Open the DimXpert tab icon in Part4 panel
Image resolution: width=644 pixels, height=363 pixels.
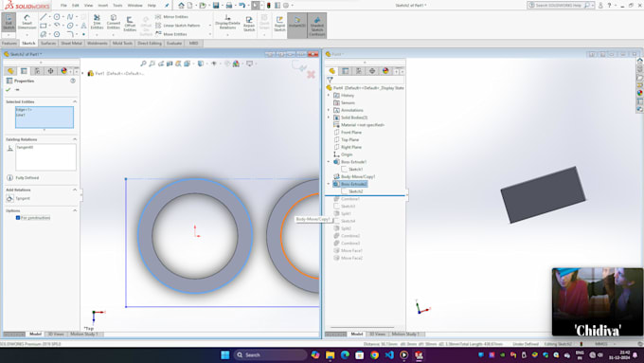coord(372,71)
